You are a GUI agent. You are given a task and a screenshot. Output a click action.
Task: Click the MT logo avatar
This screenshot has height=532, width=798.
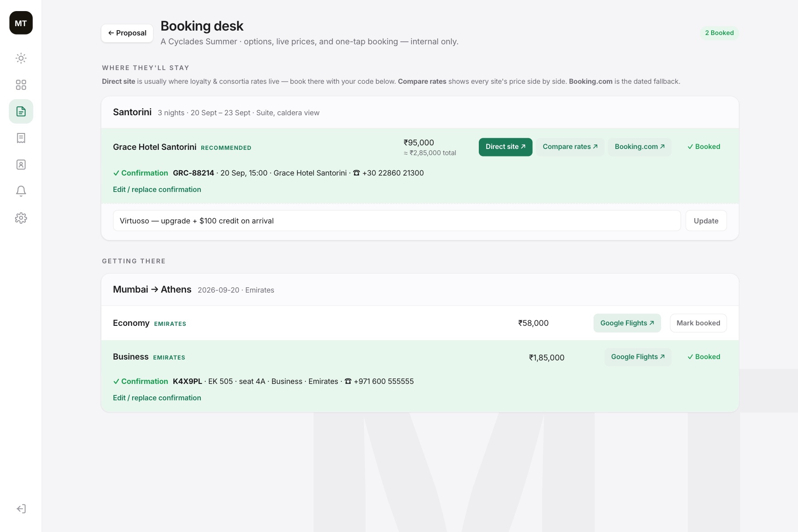pos(21,23)
